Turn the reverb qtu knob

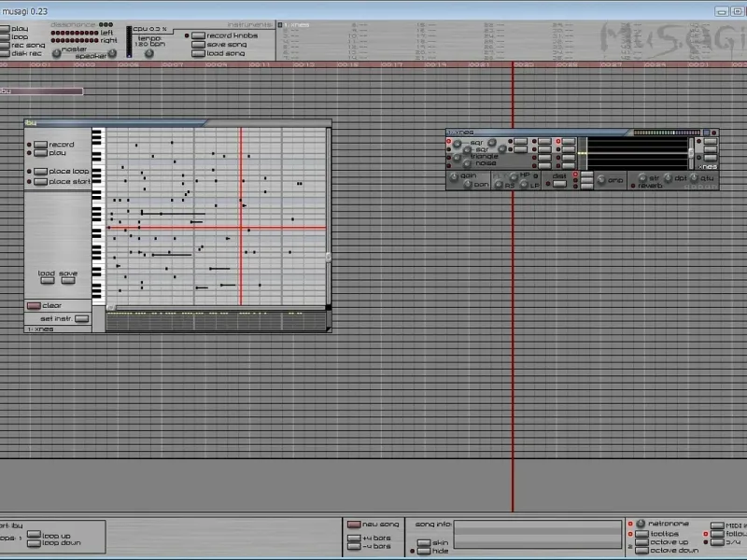pos(695,178)
